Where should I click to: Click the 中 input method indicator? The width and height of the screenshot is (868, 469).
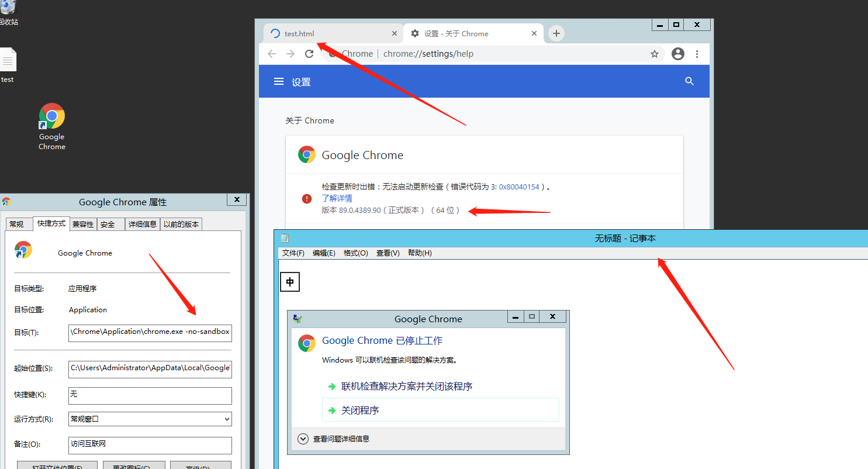click(x=290, y=282)
